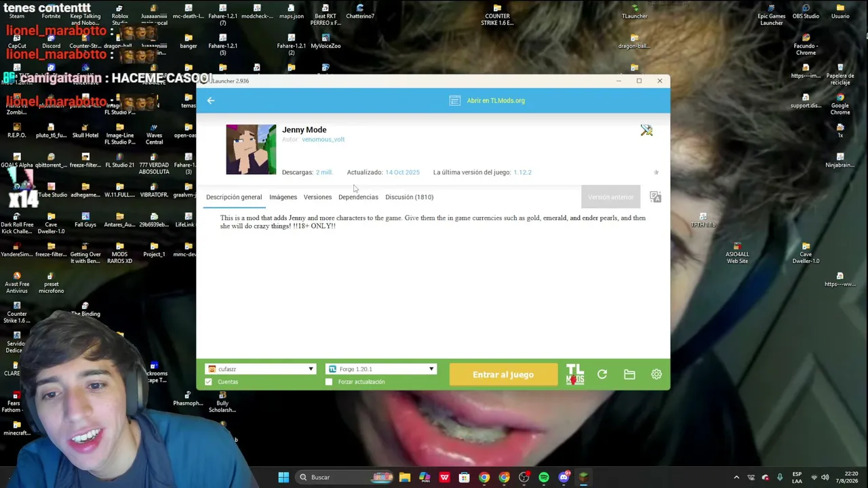Open Discord from the taskbar

(x=564, y=477)
